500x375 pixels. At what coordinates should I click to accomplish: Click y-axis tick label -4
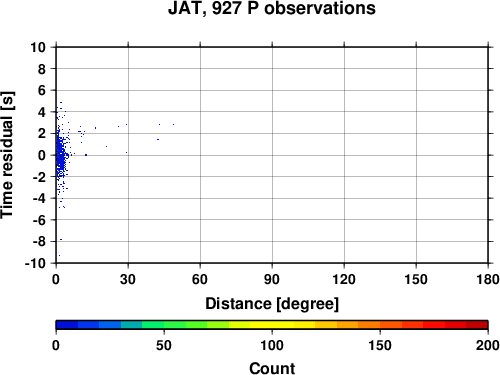click(x=39, y=198)
